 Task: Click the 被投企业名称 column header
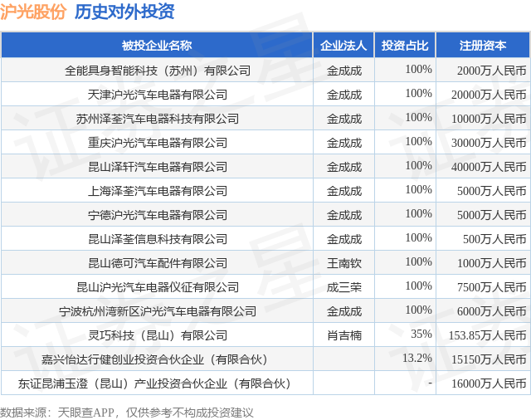[x=157, y=46]
